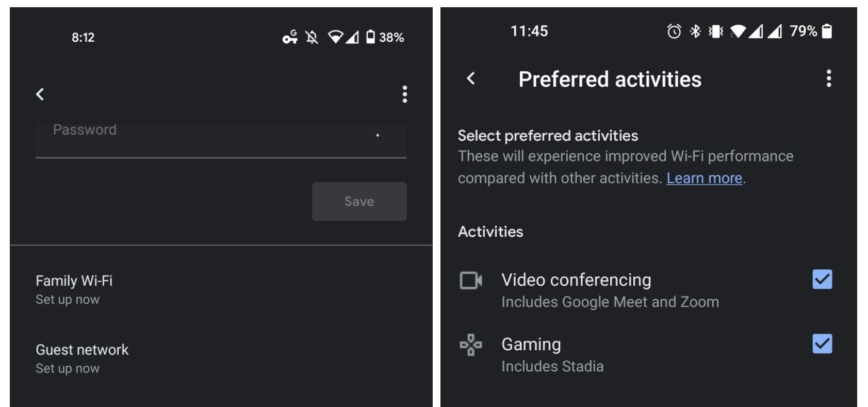
Task: Select the Gaming activity label
Action: (x=531, y=345)
